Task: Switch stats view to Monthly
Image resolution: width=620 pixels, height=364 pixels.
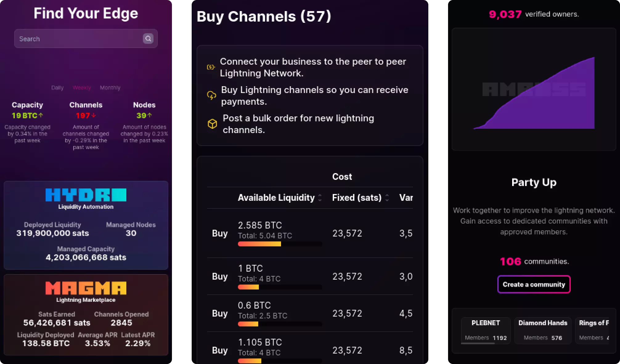Action: (x=110, y=88)
